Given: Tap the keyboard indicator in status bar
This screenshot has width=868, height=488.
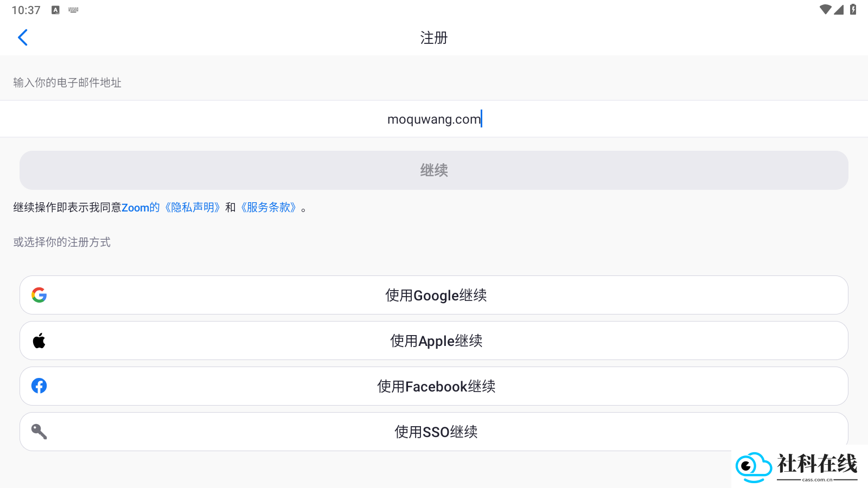Looking at the screenshot, I should tap(73, 10).
